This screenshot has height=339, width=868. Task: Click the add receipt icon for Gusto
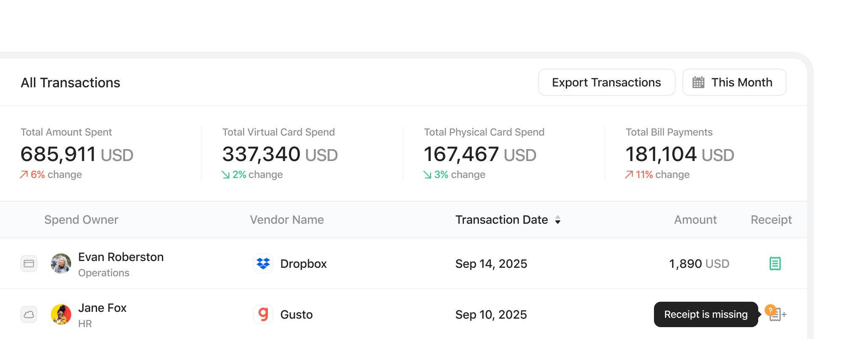point(777,314)
